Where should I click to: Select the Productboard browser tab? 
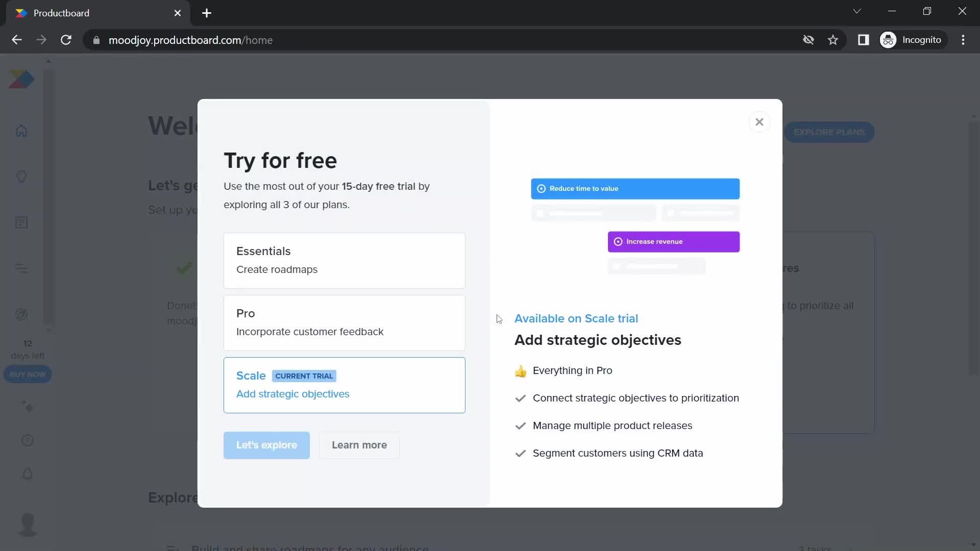(98, 13)
